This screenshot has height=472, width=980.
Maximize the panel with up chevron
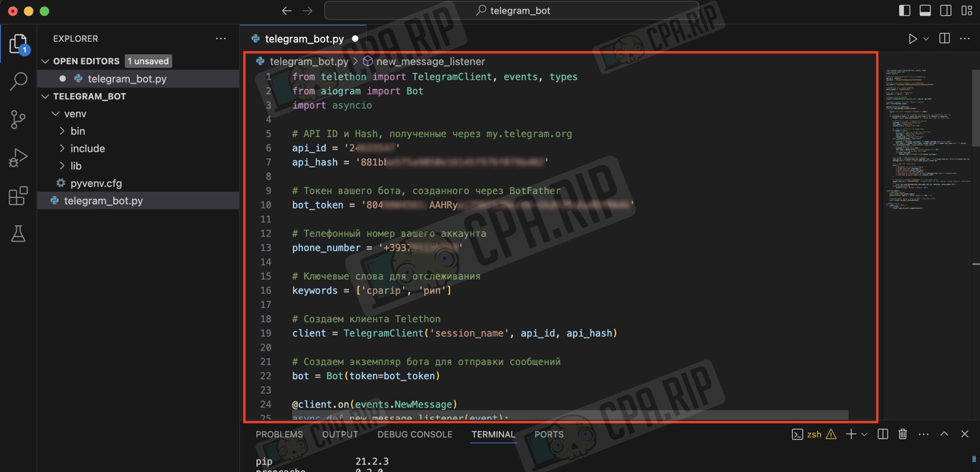(944, 434)
